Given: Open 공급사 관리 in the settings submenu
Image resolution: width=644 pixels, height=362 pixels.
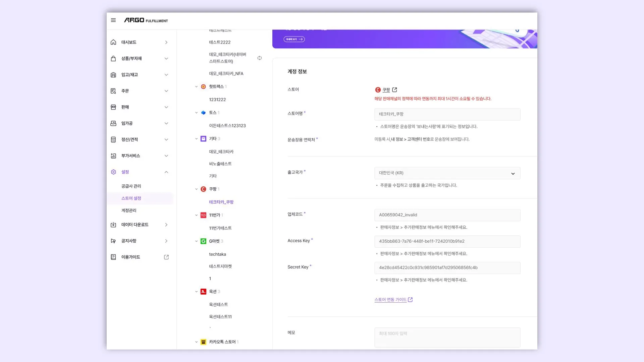Looking at the screenshot, I should point(131,186).
